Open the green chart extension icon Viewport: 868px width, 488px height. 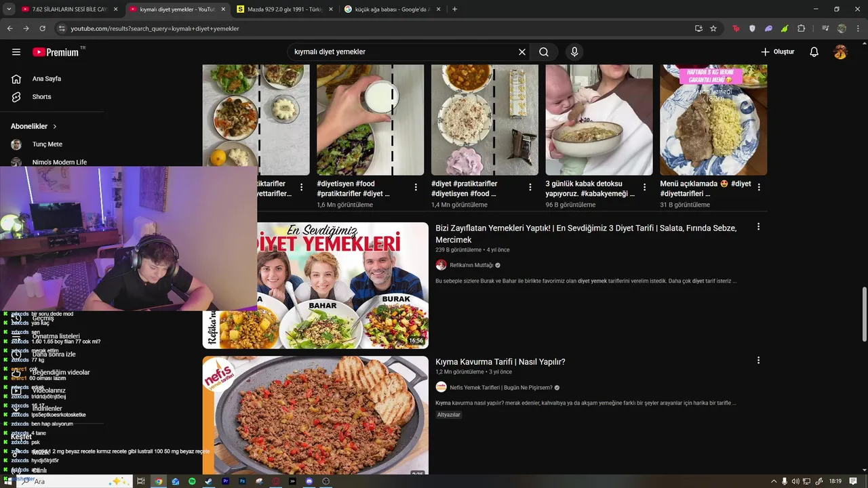tap(785, 28)
